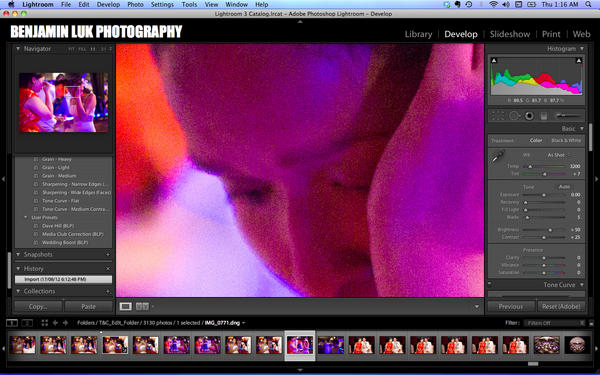Click the Previous button
600x375 pixels.
pos(510,307)
